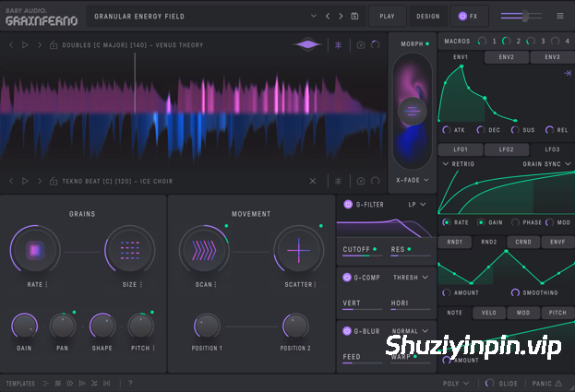The width and height of the screenshot is (575, 392).
Task: Click the purple waveform shape icon
Action: 307,44
